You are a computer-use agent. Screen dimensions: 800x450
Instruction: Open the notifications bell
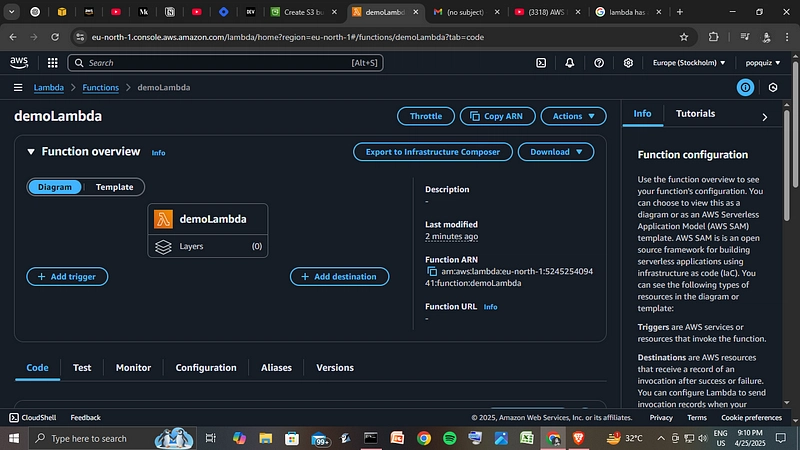coord(569,62)
